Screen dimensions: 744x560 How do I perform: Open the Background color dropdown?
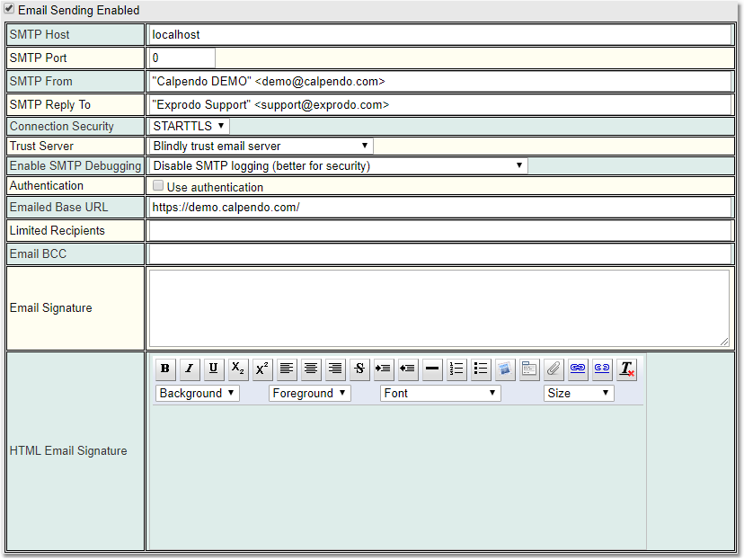(198, 393)
